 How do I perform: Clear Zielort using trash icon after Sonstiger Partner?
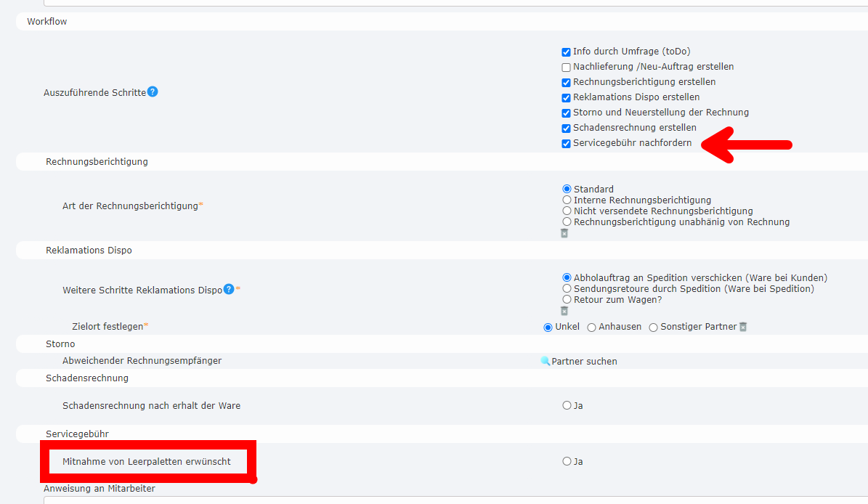(743, 327)
